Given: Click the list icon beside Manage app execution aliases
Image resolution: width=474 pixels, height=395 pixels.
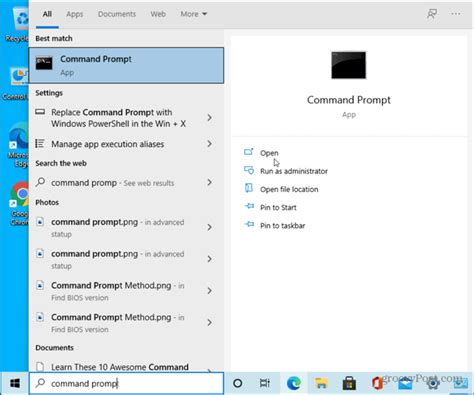Looking at the screenshot, I should (x=40, y=144).
